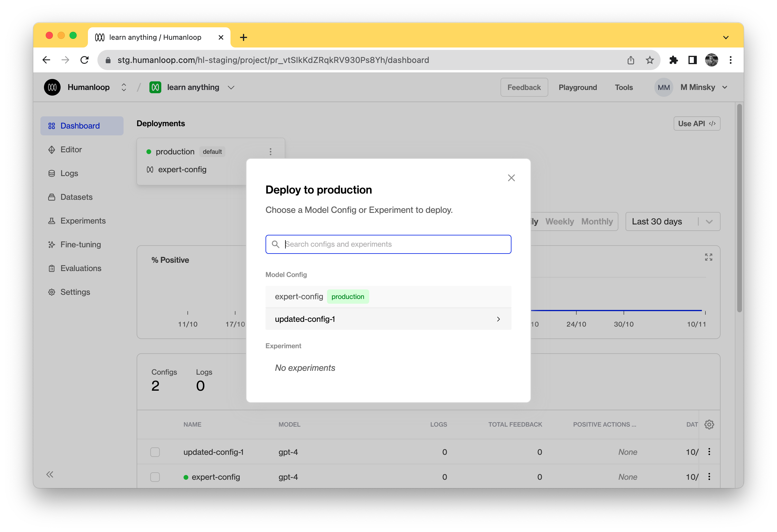The height and width of the screenshot is (532, 777).
Task: Click expert-config in the production deployment card
Action: tap(182, 170)
